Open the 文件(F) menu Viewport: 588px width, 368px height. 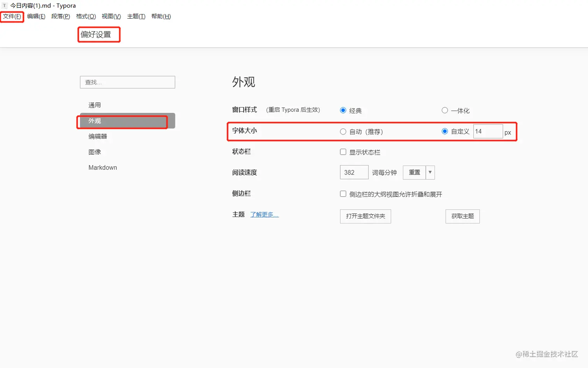coord(12,16)
